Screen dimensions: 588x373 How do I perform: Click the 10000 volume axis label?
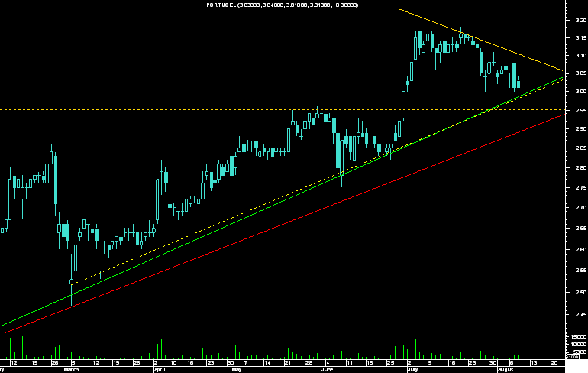click(x=579, y=345)
